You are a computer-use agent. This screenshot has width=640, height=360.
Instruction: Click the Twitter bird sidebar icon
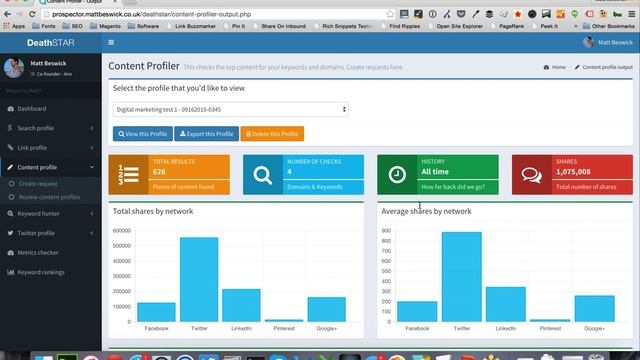[x=11, y=233]
